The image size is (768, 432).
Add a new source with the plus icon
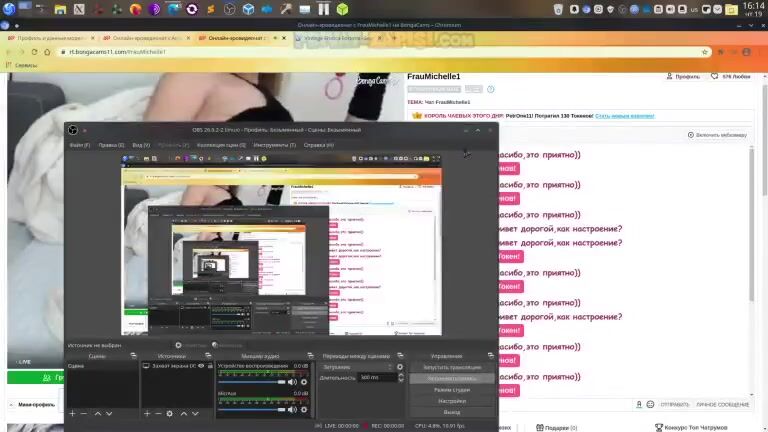click(147, 413)
